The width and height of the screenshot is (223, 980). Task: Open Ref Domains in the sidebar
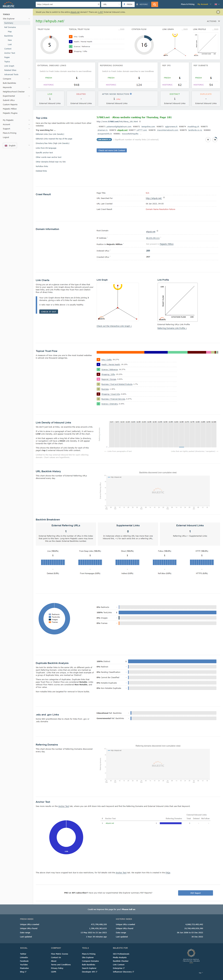point(10,27)
